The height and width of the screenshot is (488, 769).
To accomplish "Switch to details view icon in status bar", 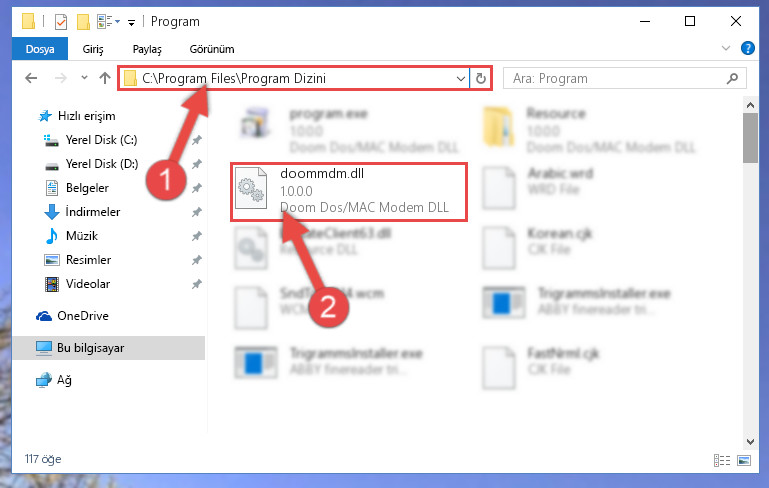I will coord(721,460).
